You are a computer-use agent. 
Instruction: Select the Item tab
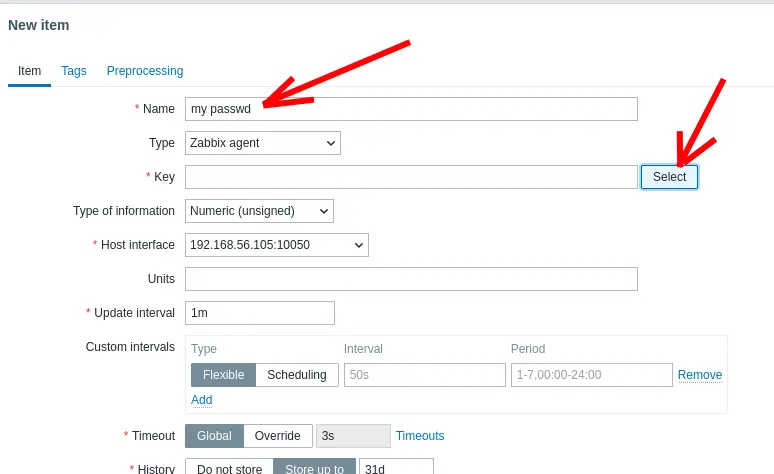click(30, 71)
